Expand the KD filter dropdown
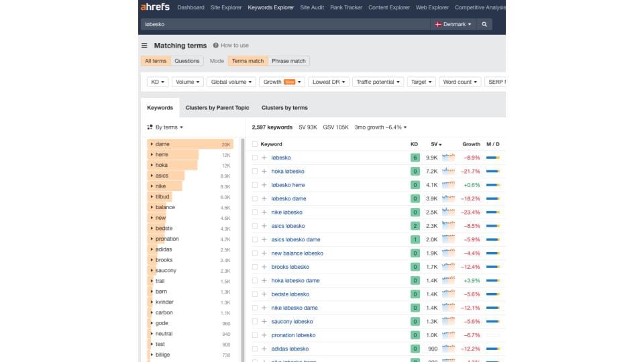This screenshot has width=644, height=362. (157, 82)
